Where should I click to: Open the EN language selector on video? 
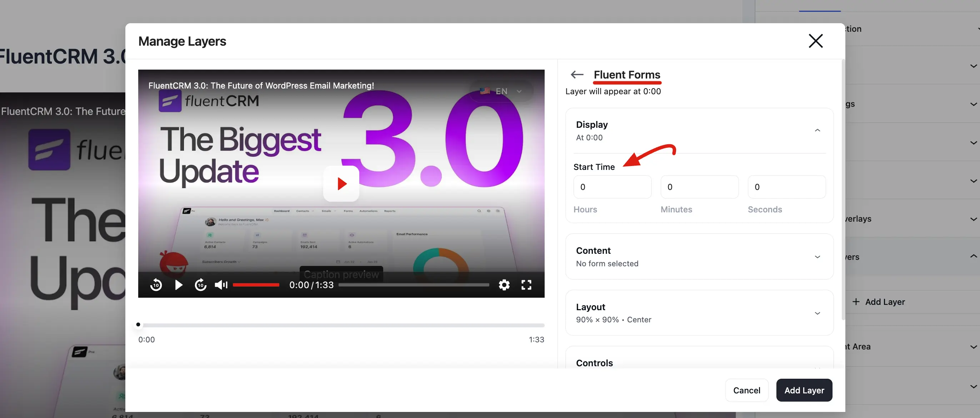tap(501, 91)
